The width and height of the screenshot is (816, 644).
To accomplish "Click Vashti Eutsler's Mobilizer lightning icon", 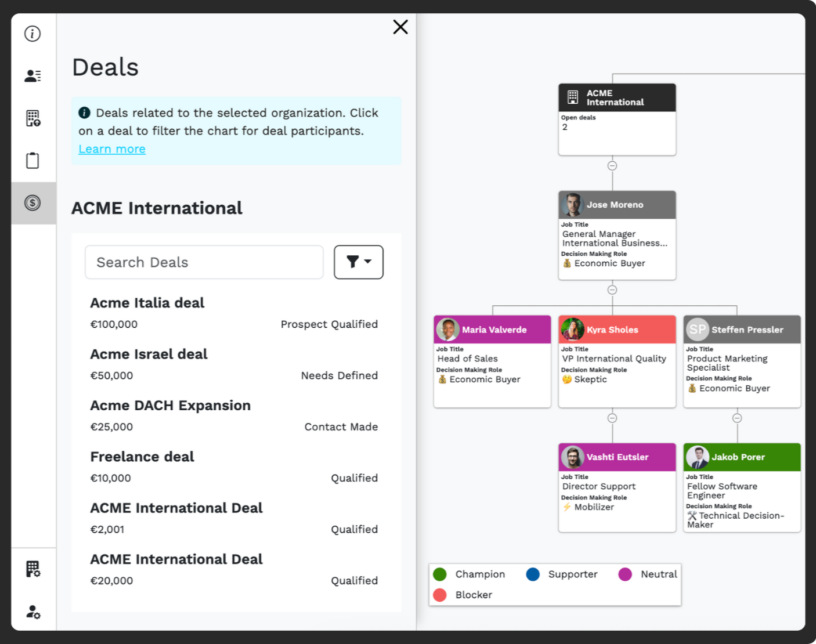I will tap(567, 507).
